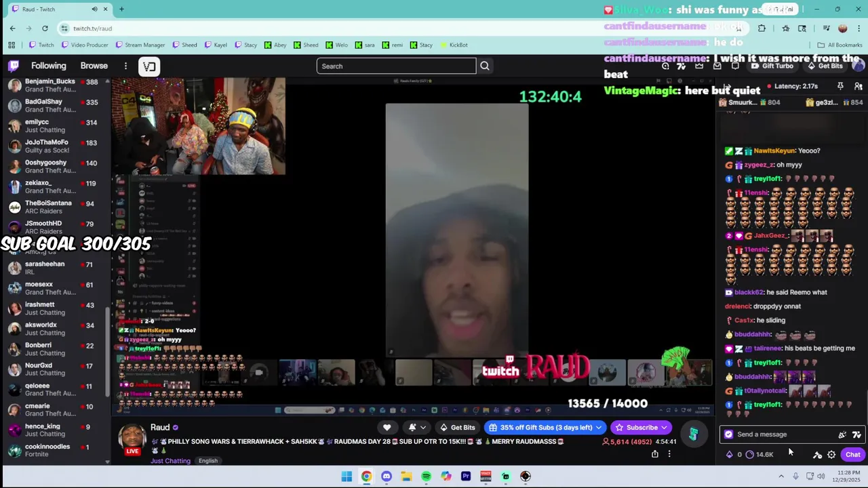Open the whispers speech bubble icon
This screenshot has width=868, height=488.
(735, 66)
